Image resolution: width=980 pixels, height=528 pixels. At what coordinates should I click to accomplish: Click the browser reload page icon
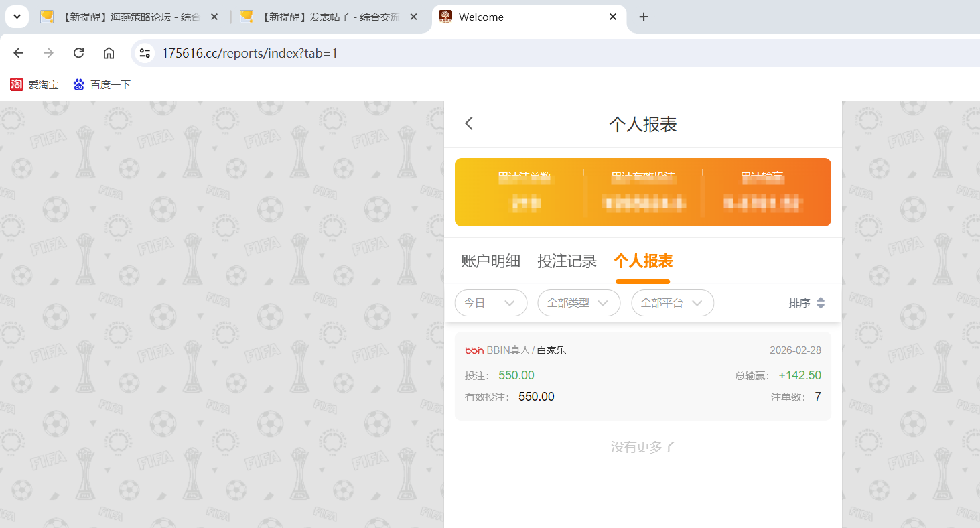pos(78,52)
